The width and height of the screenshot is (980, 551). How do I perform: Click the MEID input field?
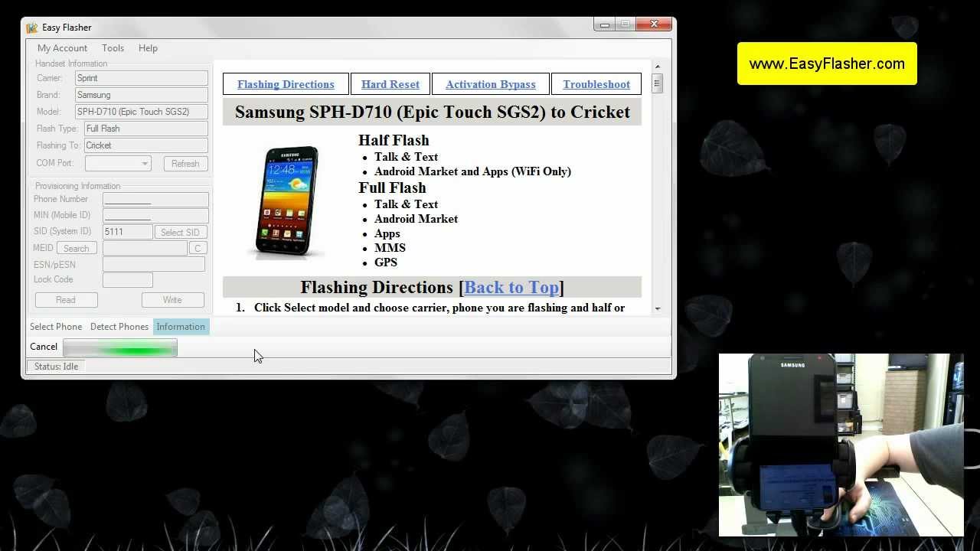(x=145, y=248)
